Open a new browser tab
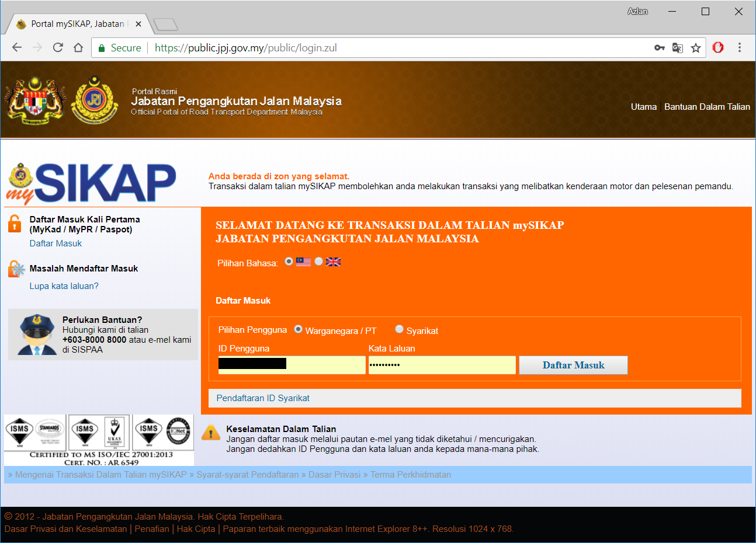This screenshot has height=543, width=756. click(165, 24)
